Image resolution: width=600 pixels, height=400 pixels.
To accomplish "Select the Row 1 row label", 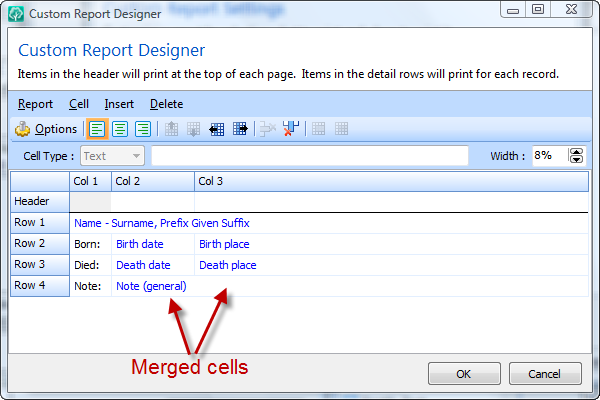I will pos(40,222).
